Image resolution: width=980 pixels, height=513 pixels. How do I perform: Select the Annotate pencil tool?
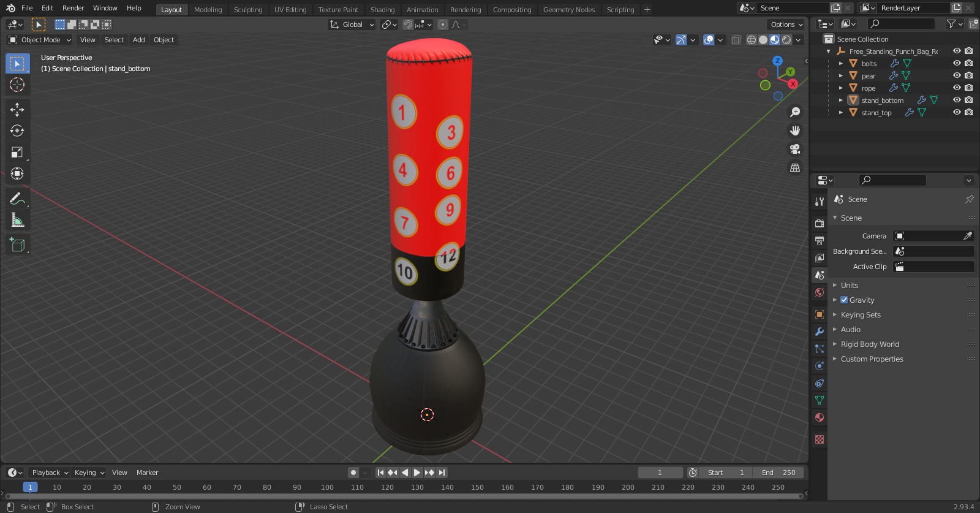17,199
